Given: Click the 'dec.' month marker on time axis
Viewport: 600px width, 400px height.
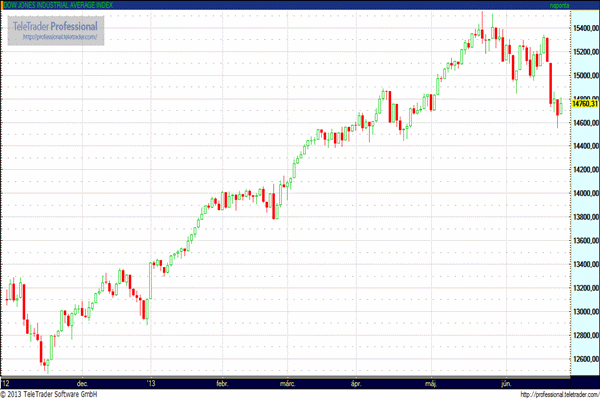Looking at the screenshot, I should (83, 382).
